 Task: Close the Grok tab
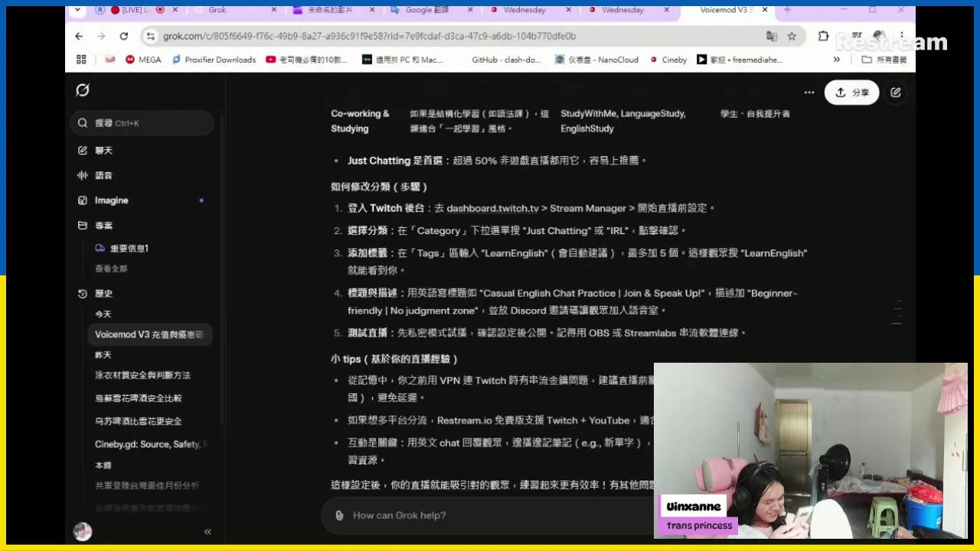pos(274,10)
